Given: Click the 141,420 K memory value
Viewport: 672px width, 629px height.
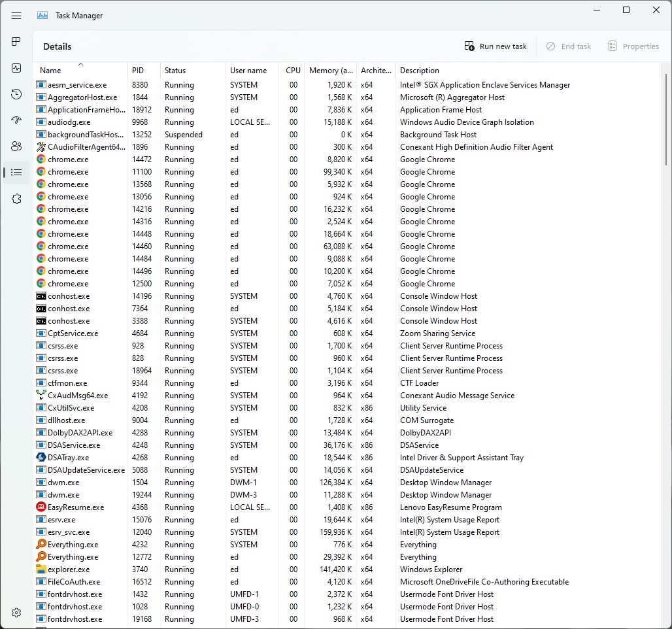Looking at the screenshot, I should (x=335, y=570).
